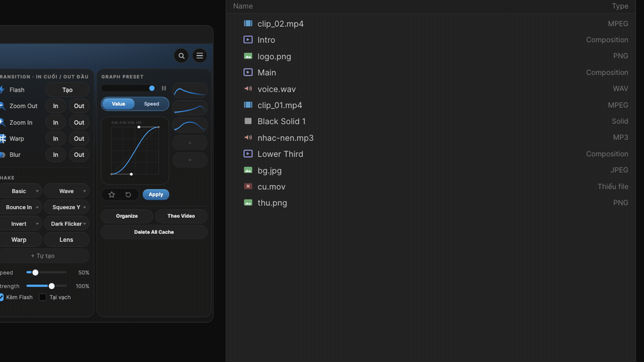Click the pause icon beside graph slider
The image size is (644, 362).
(x=164, y=88)
